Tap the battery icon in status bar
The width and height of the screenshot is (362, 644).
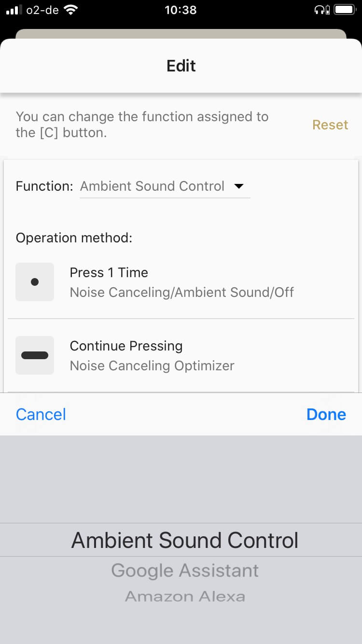[x=344, y=10]
